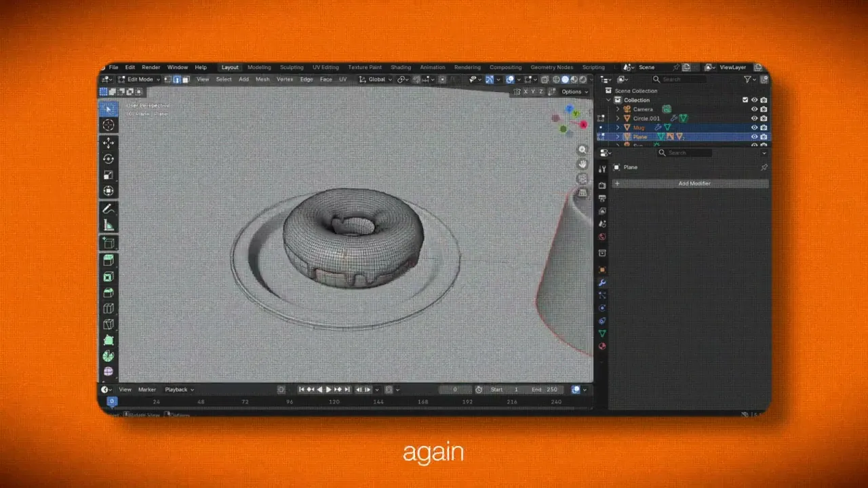Select the Transform tool
Viewport: 868px width, 488px height.
[108, 191]
